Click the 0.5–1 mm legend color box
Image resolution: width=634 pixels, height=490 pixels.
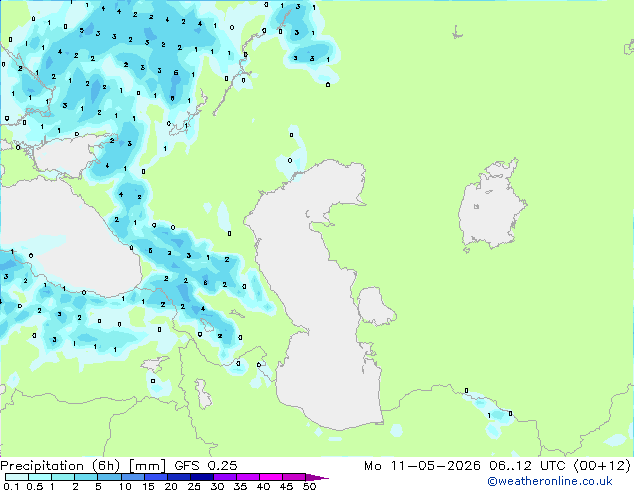click(x=40, y=477)
